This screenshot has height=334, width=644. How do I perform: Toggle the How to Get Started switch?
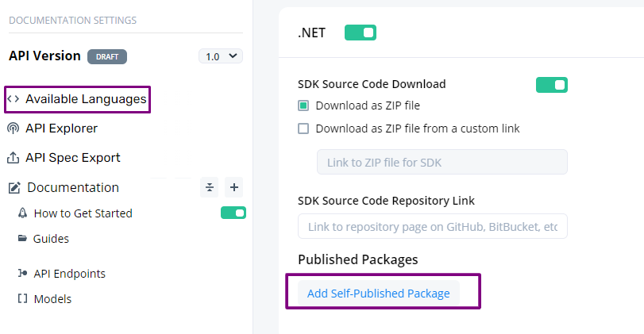[233, 213]
